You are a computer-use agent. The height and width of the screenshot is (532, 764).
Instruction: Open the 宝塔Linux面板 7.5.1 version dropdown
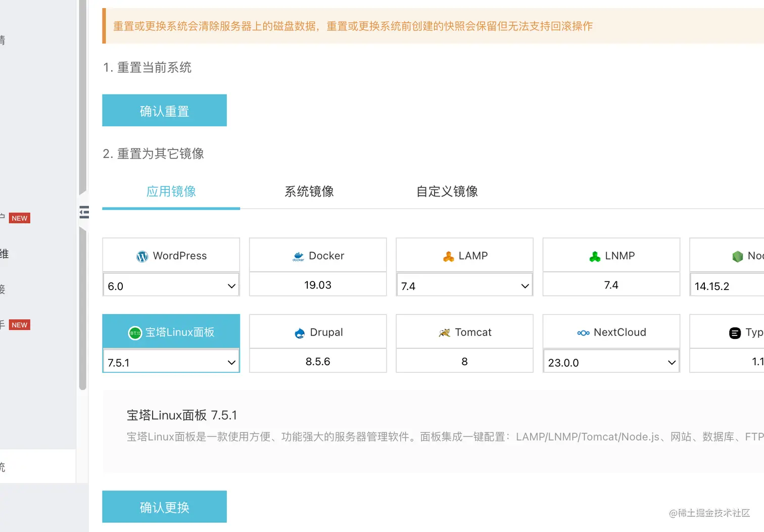(x=171, y=362)
